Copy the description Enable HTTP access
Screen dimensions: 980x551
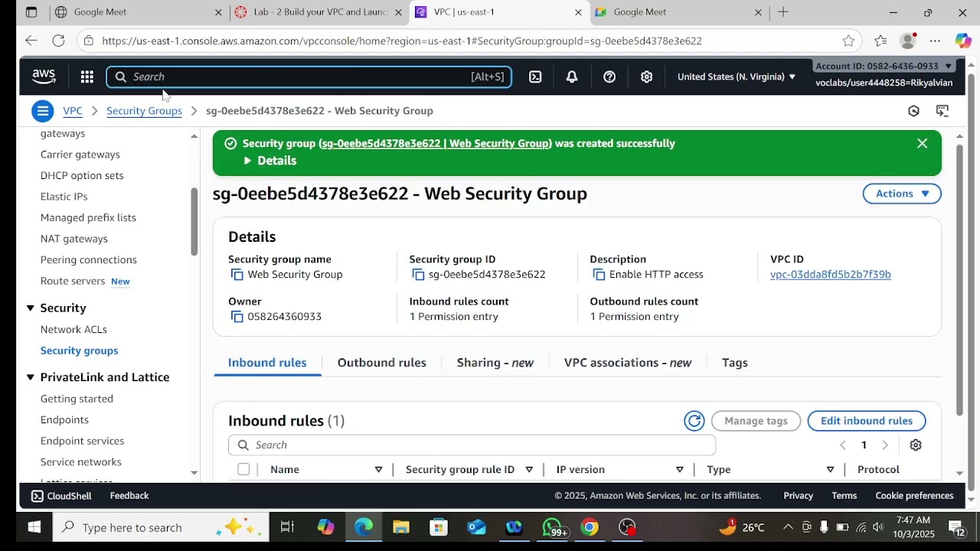tap(599, 275)
